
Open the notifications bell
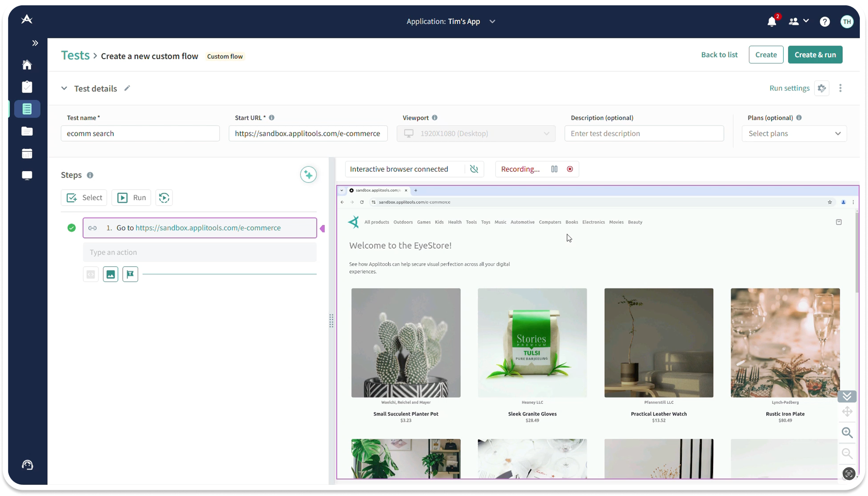pyautogui.click(x=772, y=22)
